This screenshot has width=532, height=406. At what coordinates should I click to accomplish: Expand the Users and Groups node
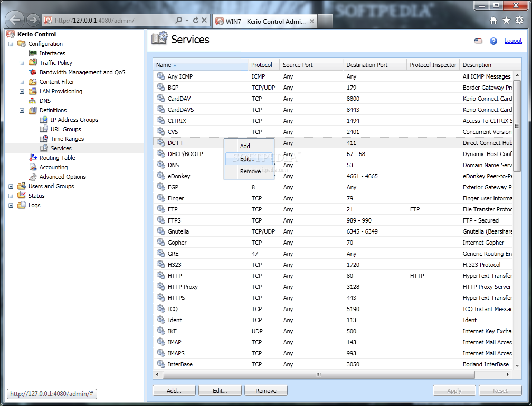click(x=11, y=186)
